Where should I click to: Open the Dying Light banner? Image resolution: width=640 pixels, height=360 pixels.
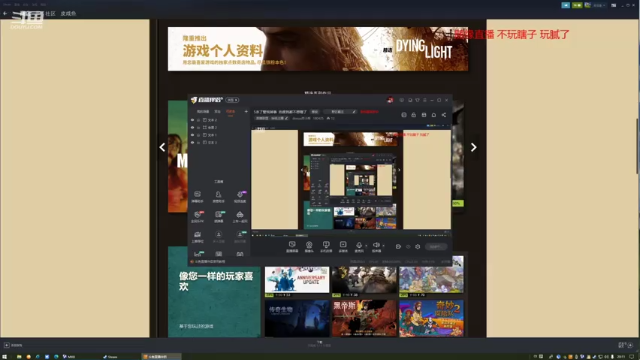click(318, 49)
